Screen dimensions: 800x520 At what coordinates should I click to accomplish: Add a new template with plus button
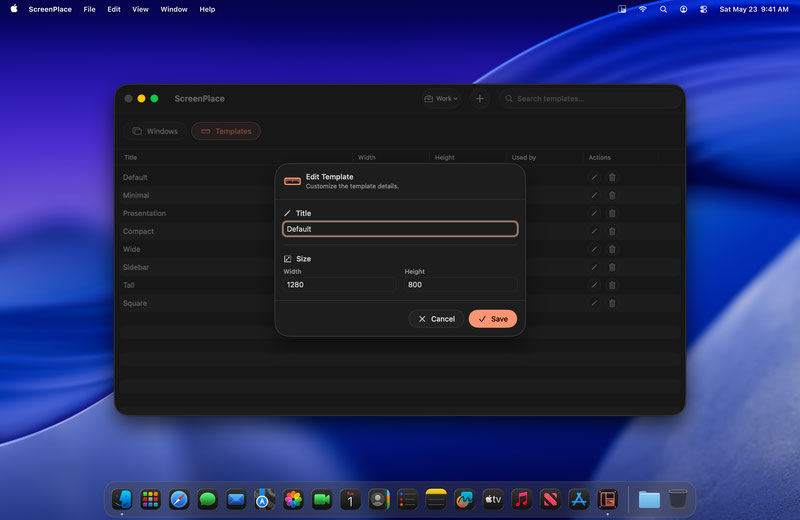point(480,98)
